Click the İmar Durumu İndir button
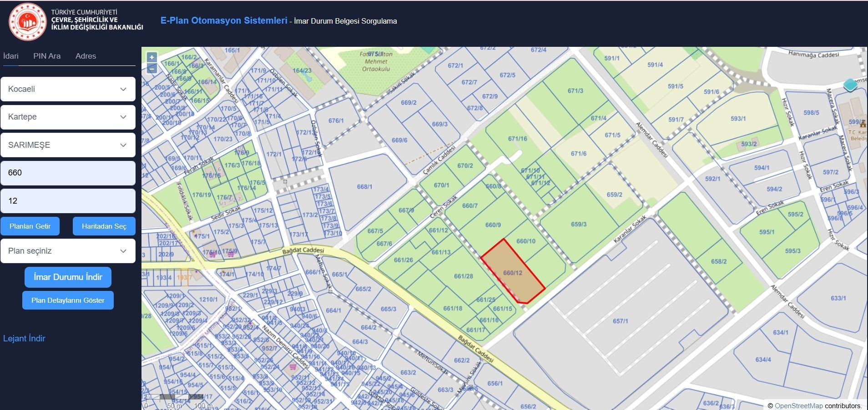Screen dimensions: 868x410 (68, 277)
